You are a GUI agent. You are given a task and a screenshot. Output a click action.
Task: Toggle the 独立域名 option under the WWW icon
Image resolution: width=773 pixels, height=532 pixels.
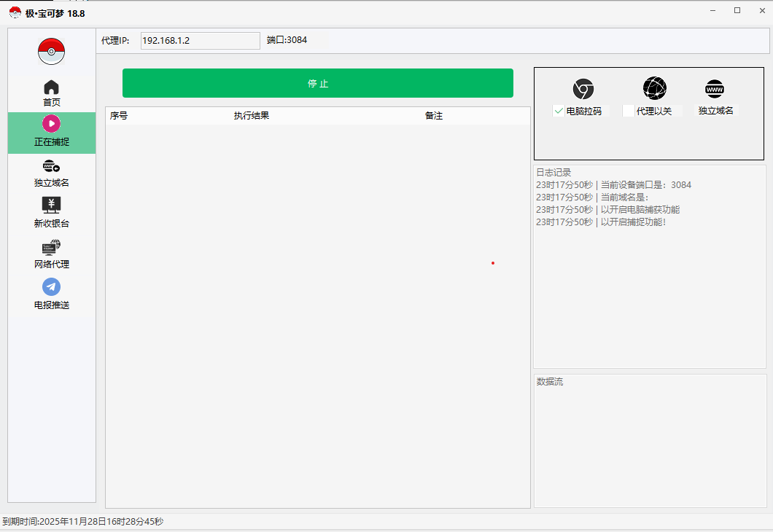(715, 111)
